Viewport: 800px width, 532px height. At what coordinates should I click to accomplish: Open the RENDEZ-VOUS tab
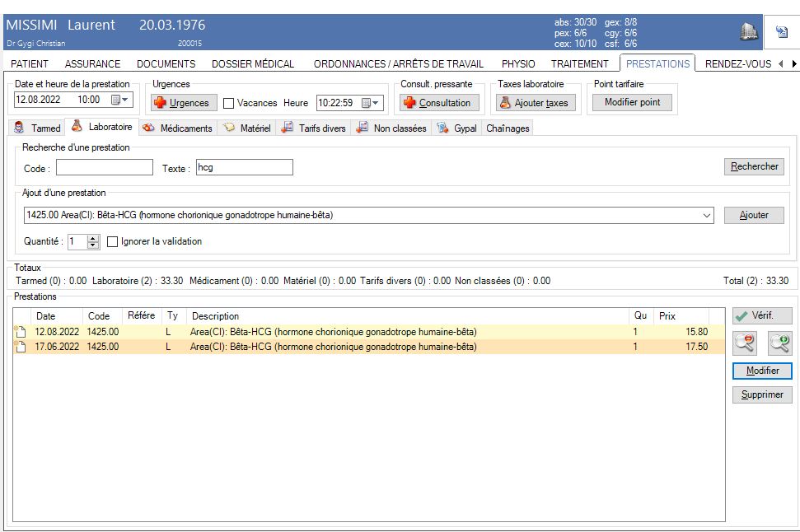pos(737,63)
